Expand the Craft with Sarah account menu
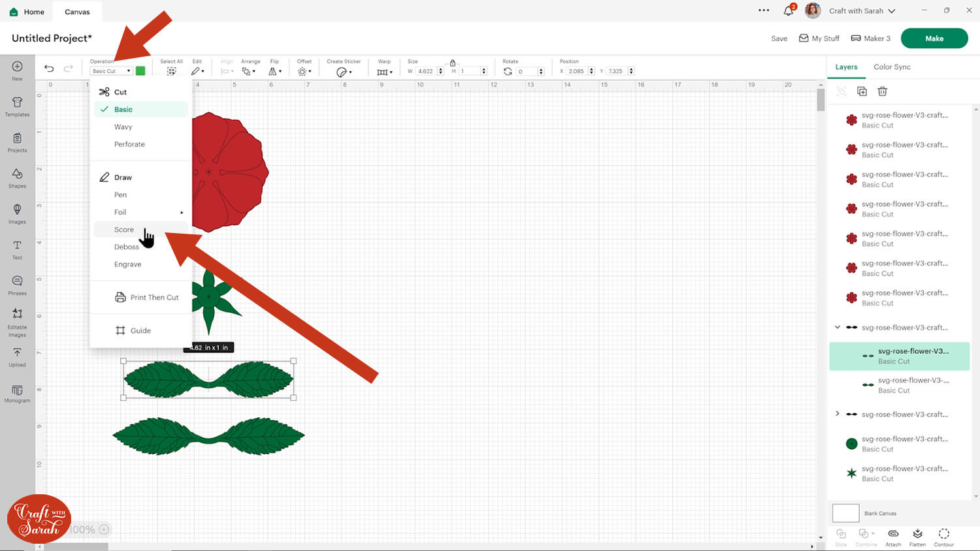980x551 pixels. [862, 11]
